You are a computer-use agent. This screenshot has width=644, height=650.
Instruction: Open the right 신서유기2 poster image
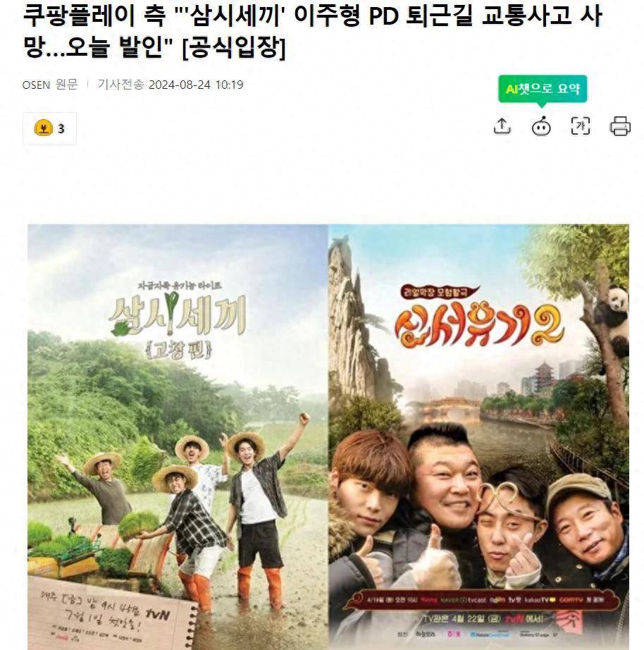point(478,437)
